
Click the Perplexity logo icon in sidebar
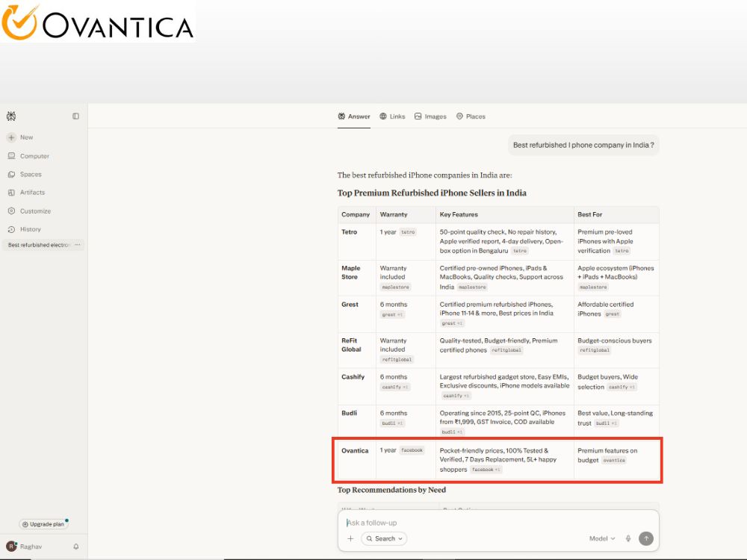click(11, 116)
